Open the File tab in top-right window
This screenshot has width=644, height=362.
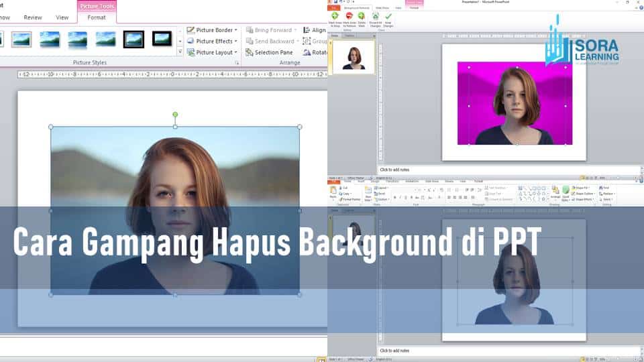pos(334,8)
